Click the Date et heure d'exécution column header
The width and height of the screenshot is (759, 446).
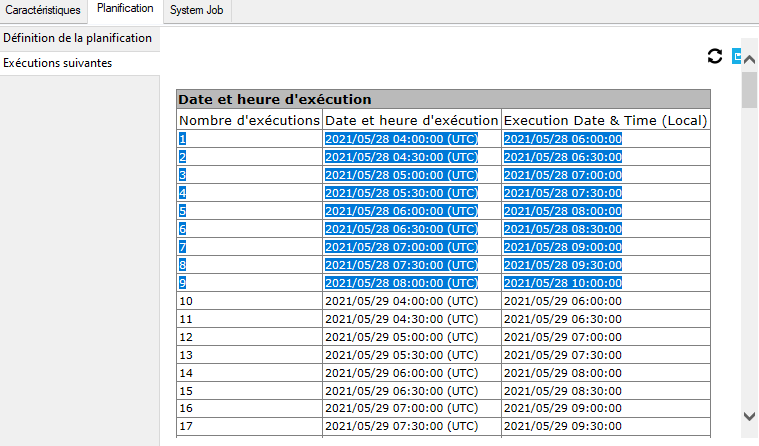(411, 121)
